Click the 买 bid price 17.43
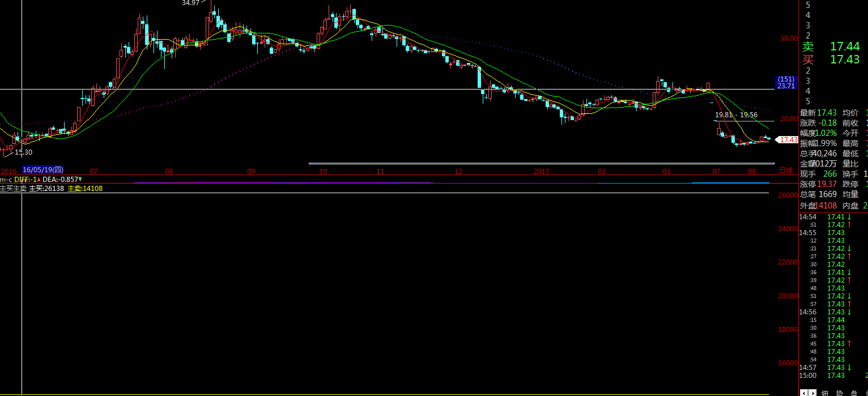The image size is (868, 396). (x=845, y=59)
